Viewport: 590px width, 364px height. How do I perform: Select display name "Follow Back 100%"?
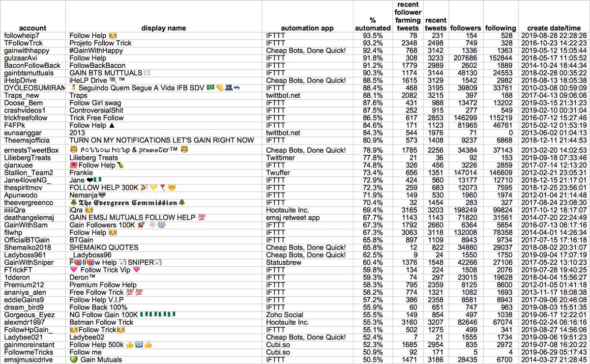[98, 307]
